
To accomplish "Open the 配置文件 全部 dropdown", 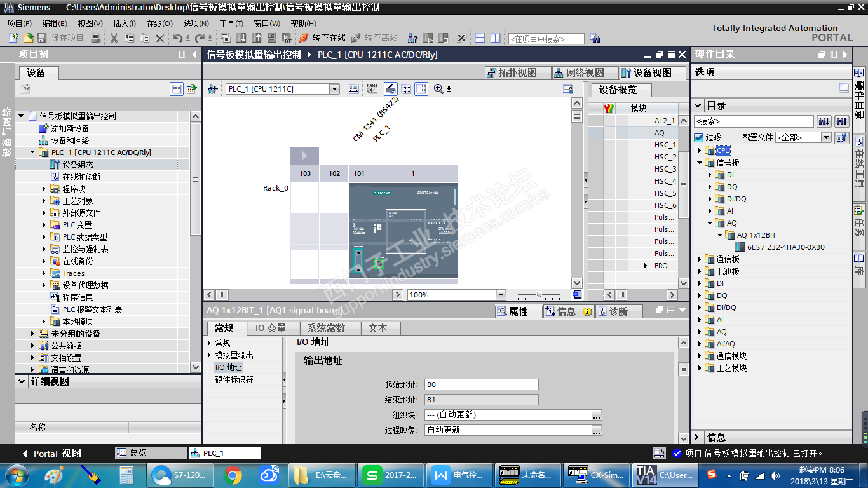I will point(826,137).
